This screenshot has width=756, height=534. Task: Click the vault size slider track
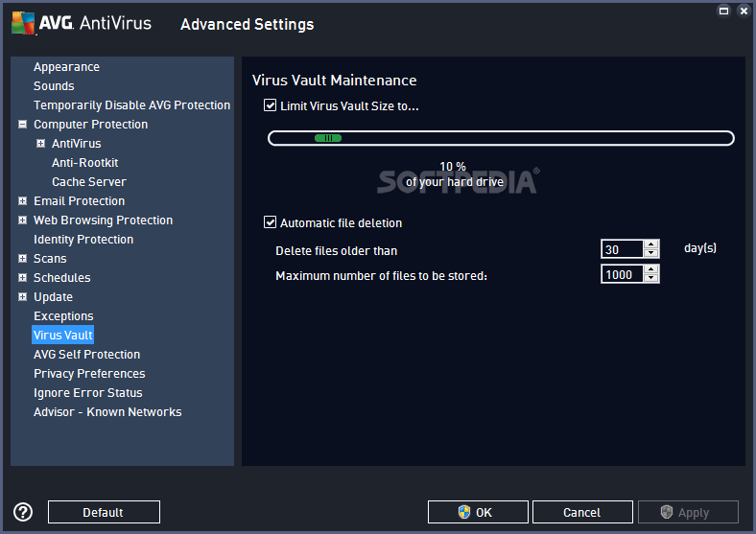(501, 138)
